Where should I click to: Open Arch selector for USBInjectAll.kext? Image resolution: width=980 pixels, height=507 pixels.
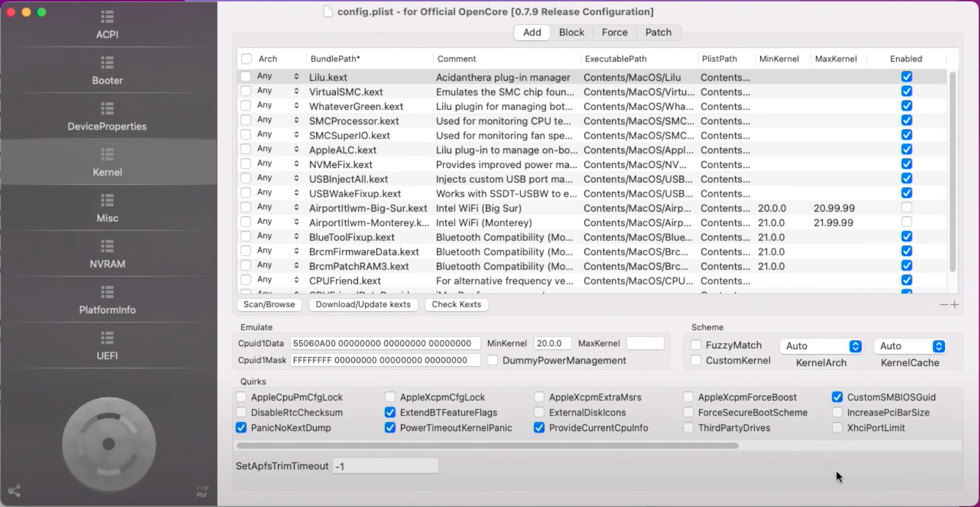click(278, 178)
